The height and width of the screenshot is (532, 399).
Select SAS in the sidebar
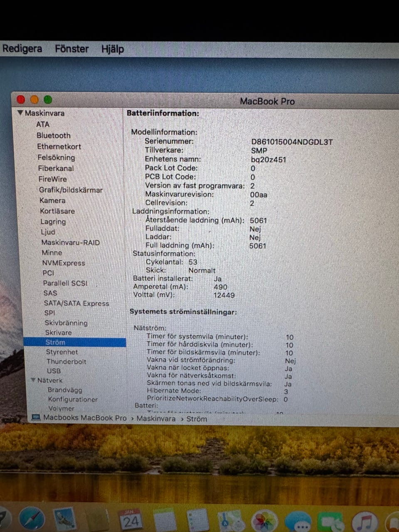(50, 293)
